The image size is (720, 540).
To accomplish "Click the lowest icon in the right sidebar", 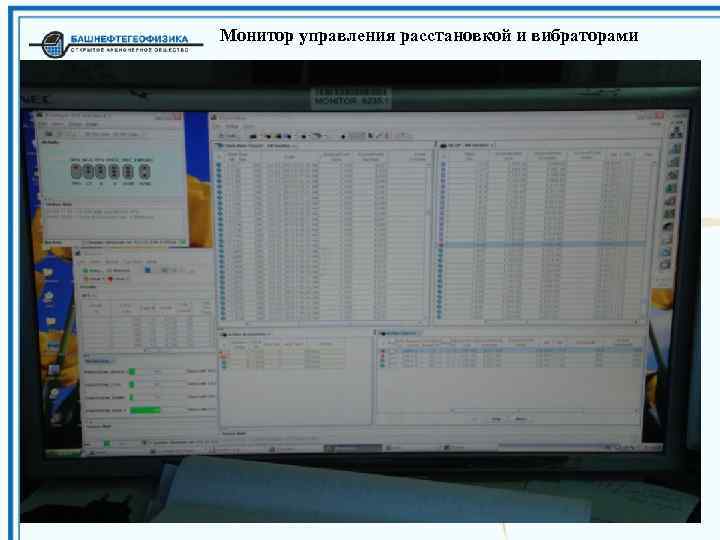I will [665, 264].
